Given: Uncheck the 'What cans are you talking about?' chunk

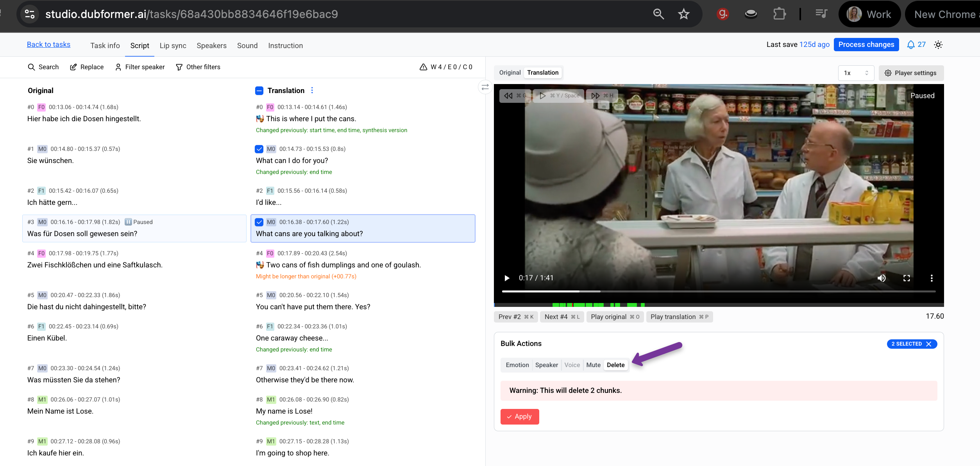Looking at the screenshot, I should [x=259, y=222].
